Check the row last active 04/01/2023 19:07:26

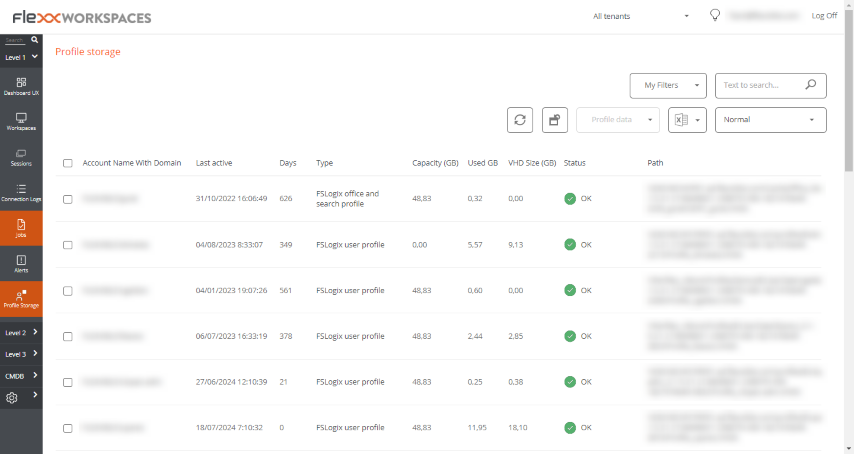(68, 291)
